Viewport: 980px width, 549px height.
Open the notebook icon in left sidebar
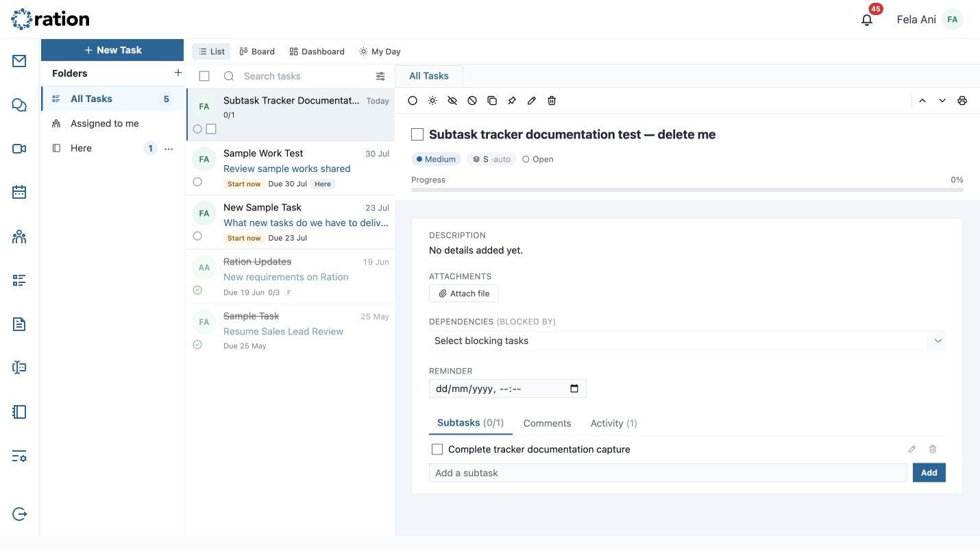coord(19,412)
